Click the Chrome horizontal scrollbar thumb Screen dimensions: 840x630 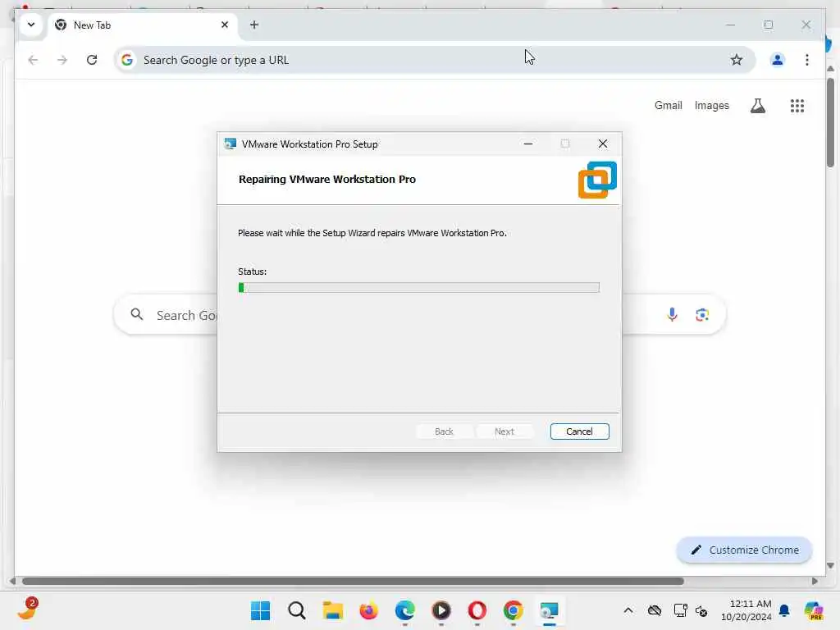point(353,582)
